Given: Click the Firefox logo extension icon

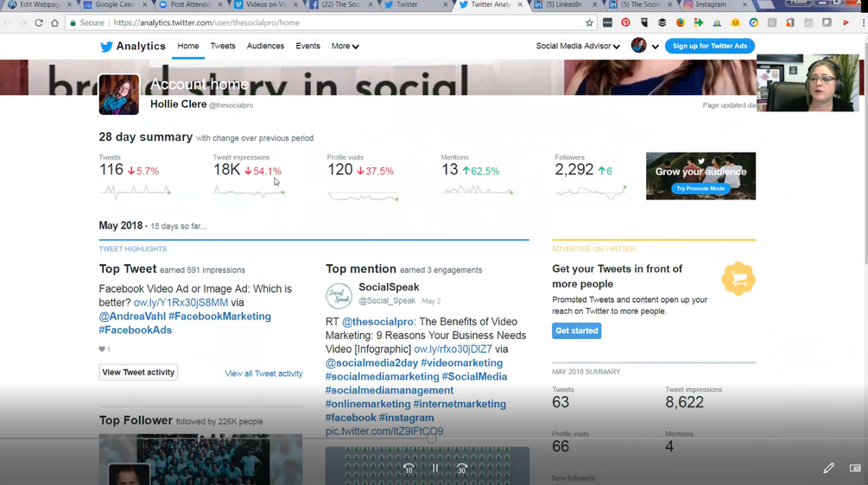Looking at the screenshot, I should coord(681,22).
